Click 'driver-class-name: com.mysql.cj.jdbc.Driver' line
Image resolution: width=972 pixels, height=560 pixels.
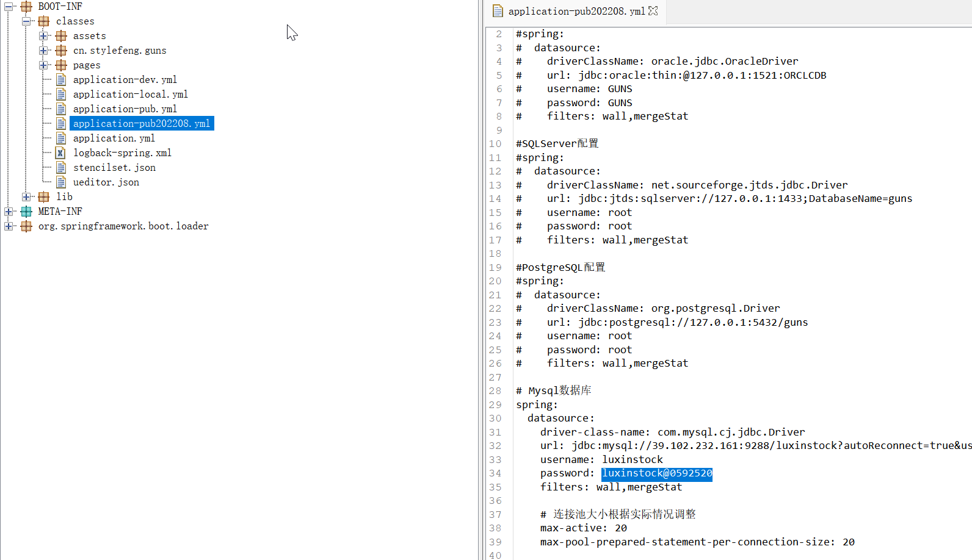tap(672, 433)
